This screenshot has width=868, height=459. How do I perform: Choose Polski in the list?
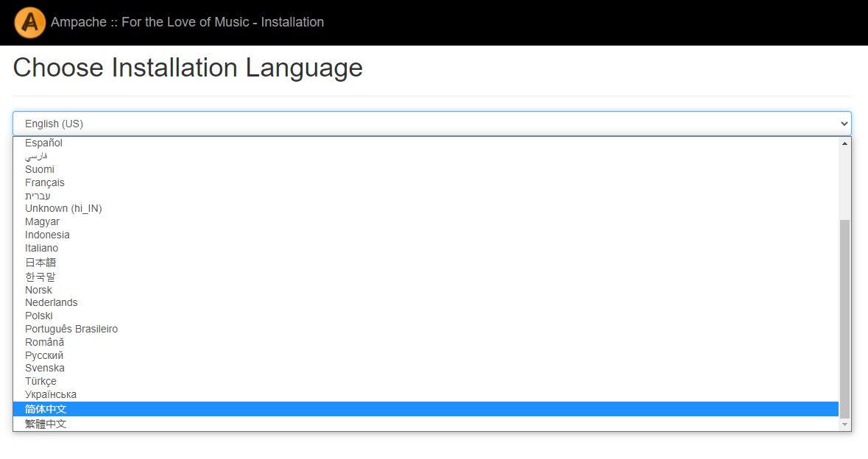pyautogui.click(x=426, y=316)
